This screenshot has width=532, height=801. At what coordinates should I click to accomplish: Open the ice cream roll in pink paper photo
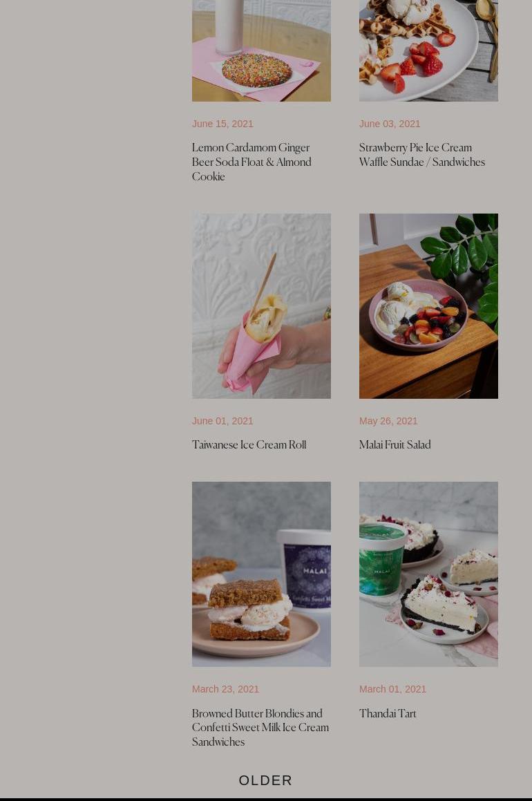pos(261,306)
